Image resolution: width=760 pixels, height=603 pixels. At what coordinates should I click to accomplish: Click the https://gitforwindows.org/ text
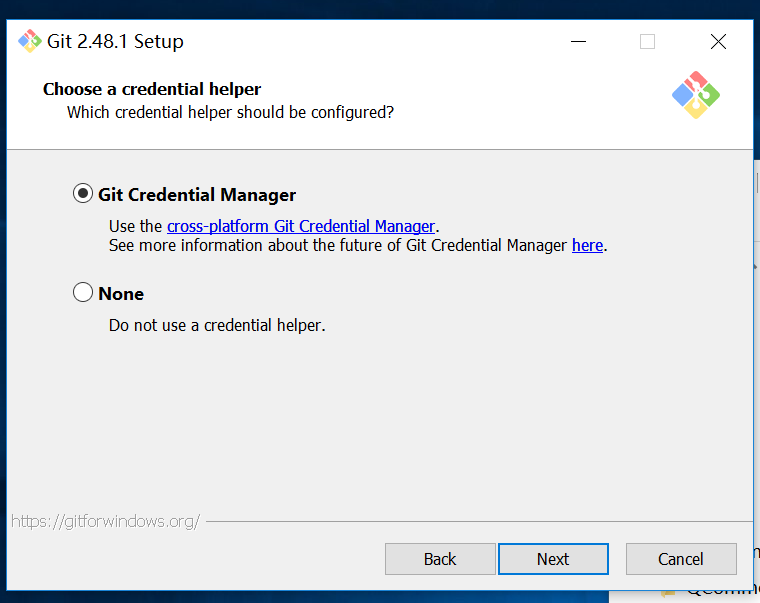(105, 521)
